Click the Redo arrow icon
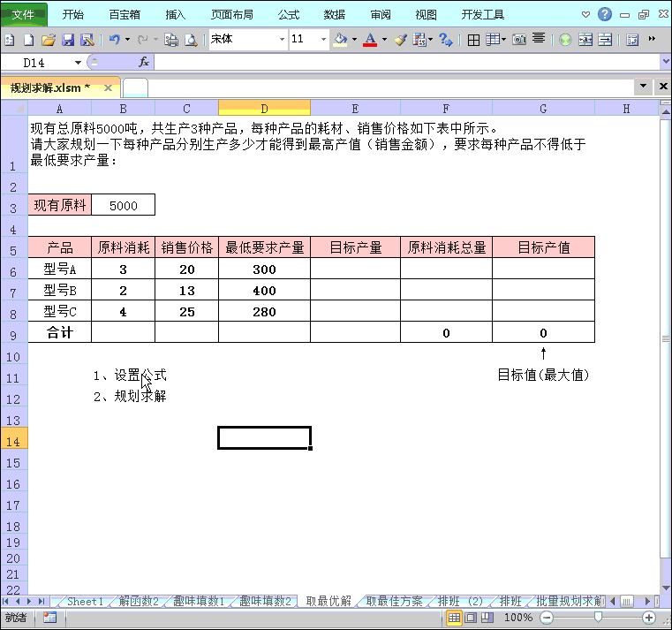The image size is (672, 630). (142, 40)
